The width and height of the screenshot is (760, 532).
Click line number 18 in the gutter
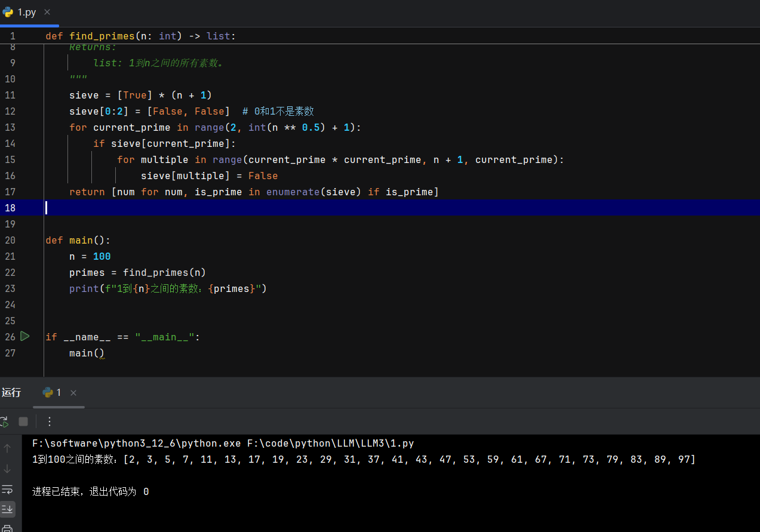[x=10, y=208]
